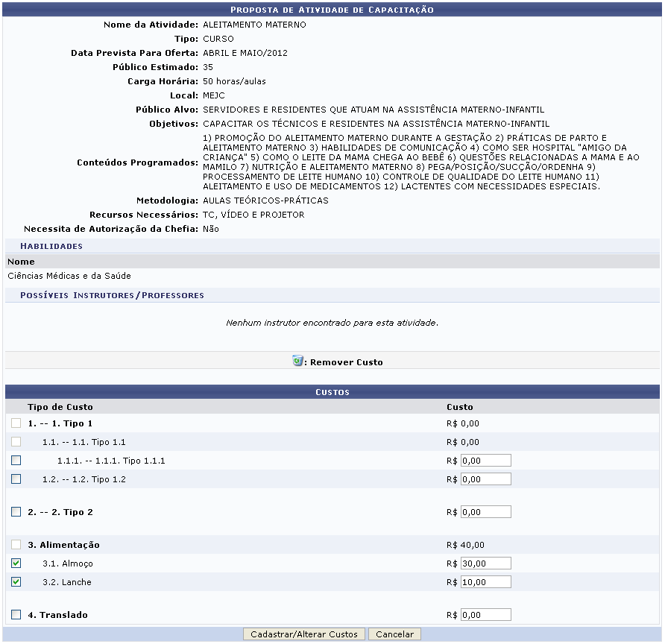Viewport: 665px width, 644px height.
Task: Edit the Almoço cost value field
Action: pos(485,563)
